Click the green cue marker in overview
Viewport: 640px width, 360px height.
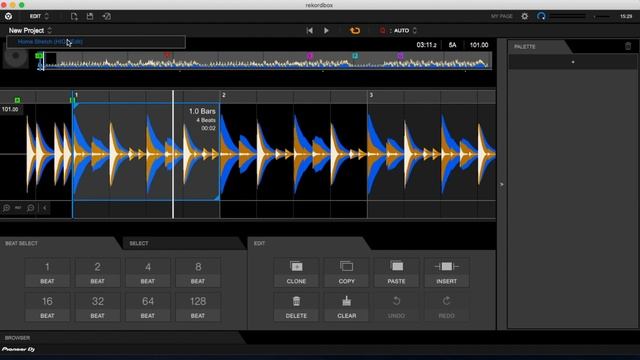click(x=38, y=55)
